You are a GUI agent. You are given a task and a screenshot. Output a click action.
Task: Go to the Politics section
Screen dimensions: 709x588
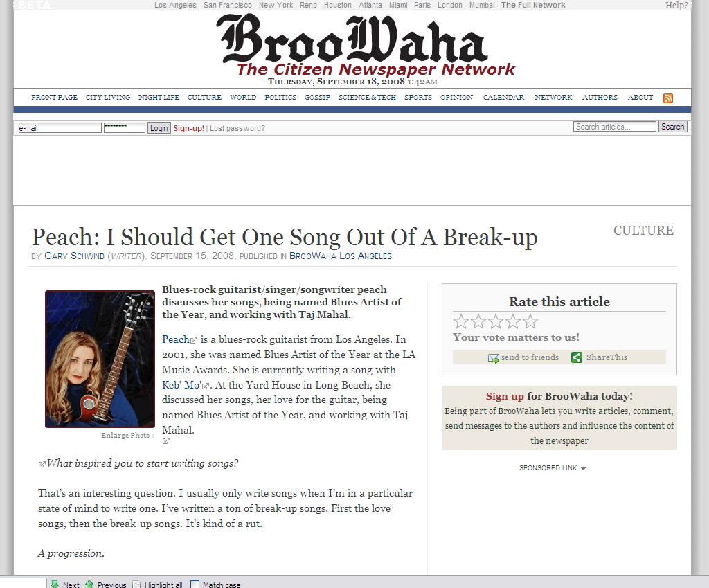[x=280, y=97]
